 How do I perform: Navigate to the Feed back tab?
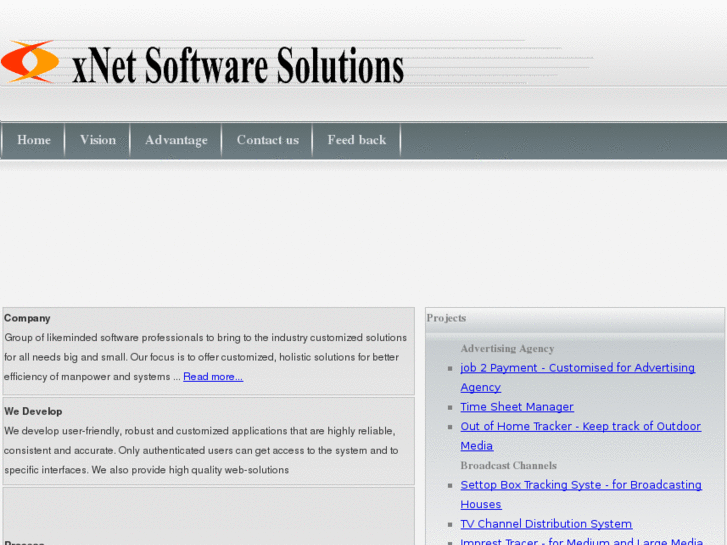pos(356,140)
